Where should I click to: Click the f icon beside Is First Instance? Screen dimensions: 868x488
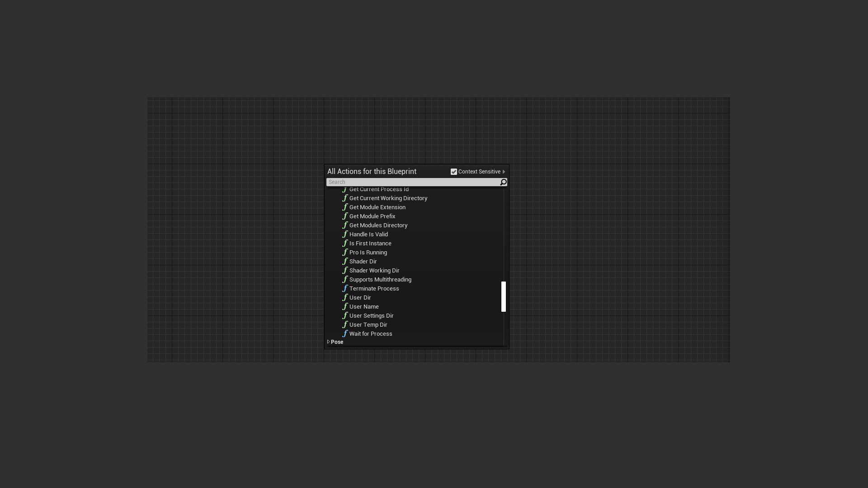click(345, 243)
